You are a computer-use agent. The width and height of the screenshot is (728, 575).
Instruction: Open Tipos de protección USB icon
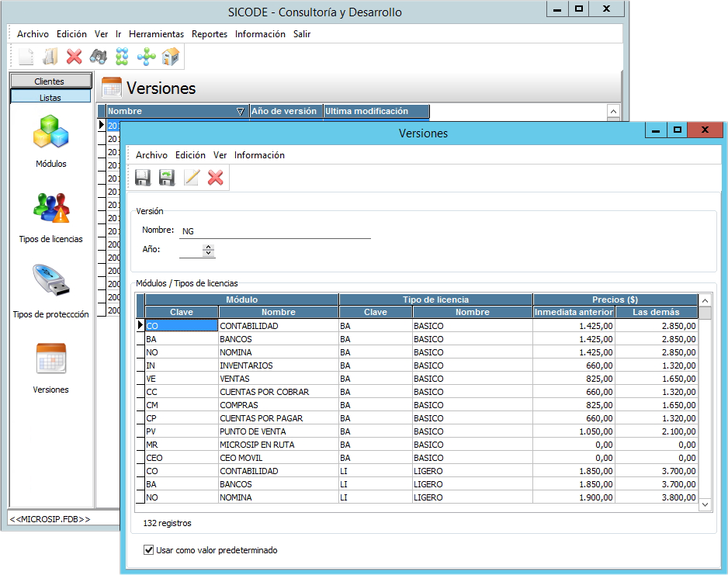[x=51, y=282]
